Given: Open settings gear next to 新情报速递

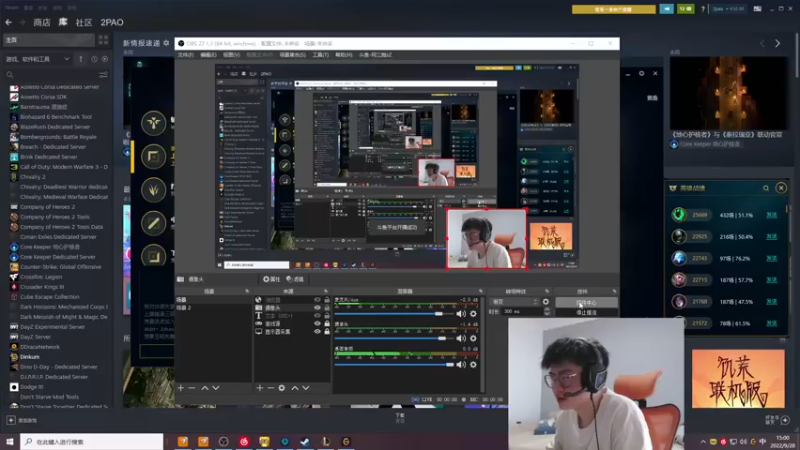Looking at the screenshot, I should tap(166, 43).
